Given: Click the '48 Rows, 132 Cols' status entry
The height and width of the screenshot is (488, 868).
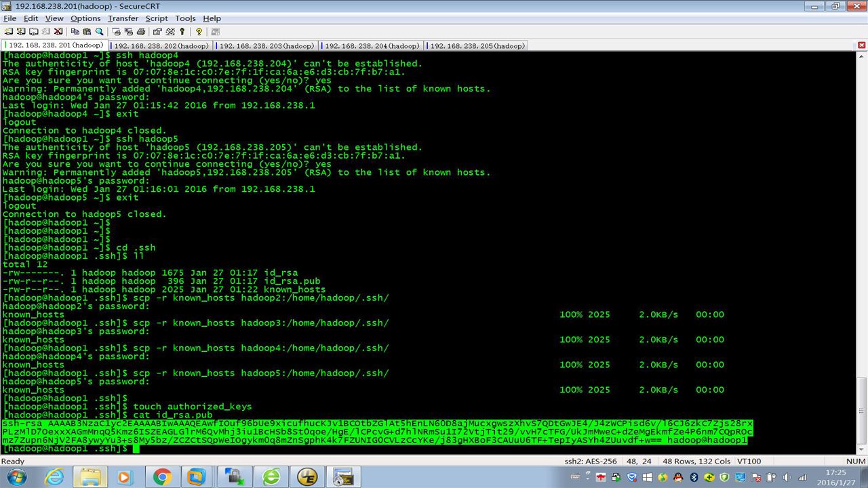Looking at the screenshot, I should click(x=695, y=461).
